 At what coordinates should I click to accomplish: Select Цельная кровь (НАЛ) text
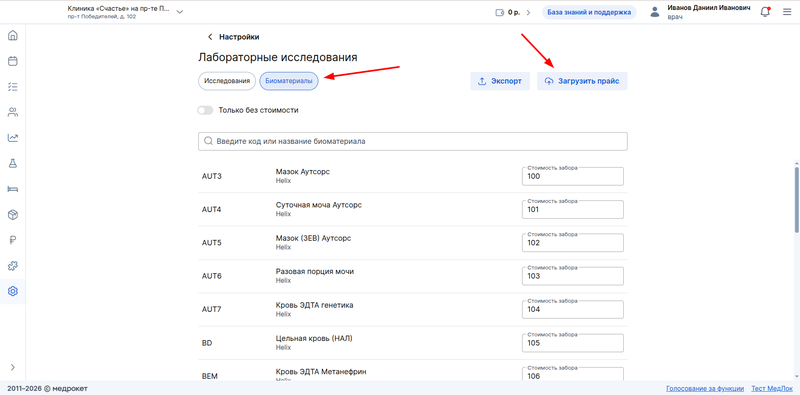click(314, 338)
